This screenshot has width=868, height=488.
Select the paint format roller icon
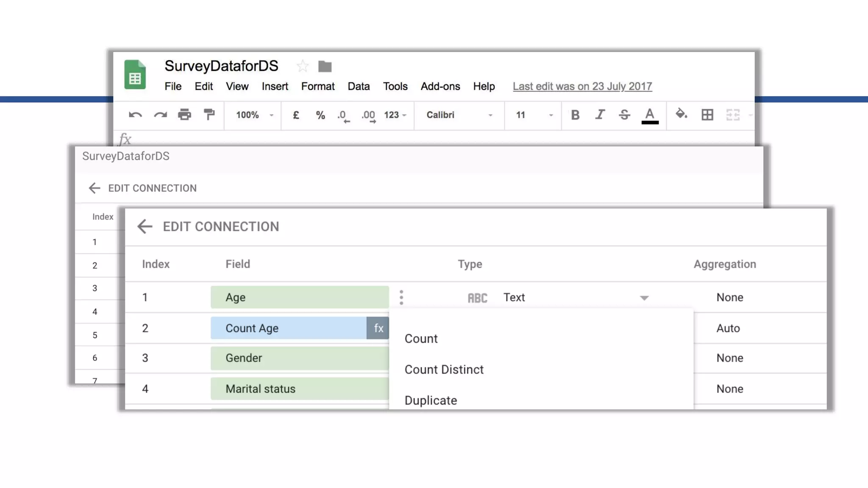click(x=209, y=115)
